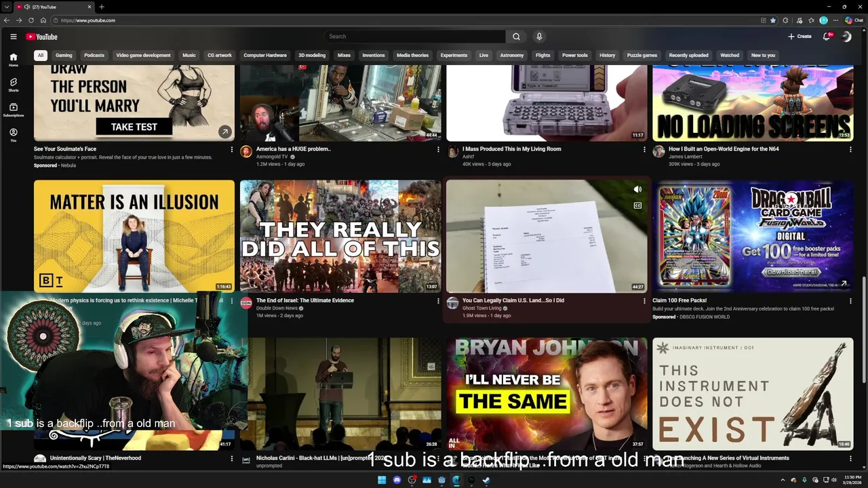The height and width of the screenshot is (488, 868).
Task: Open the browser settings ellipsis menu
Action: click(x=835, y=20)
